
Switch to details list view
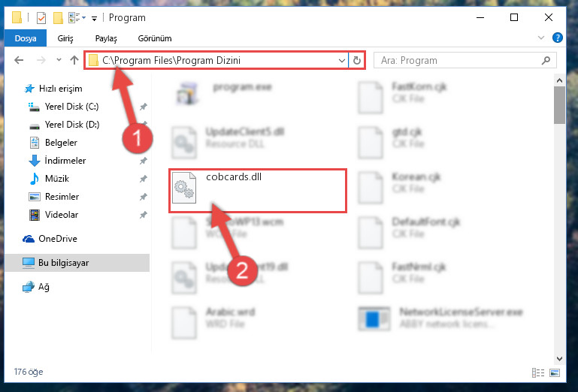click(538, 372)
